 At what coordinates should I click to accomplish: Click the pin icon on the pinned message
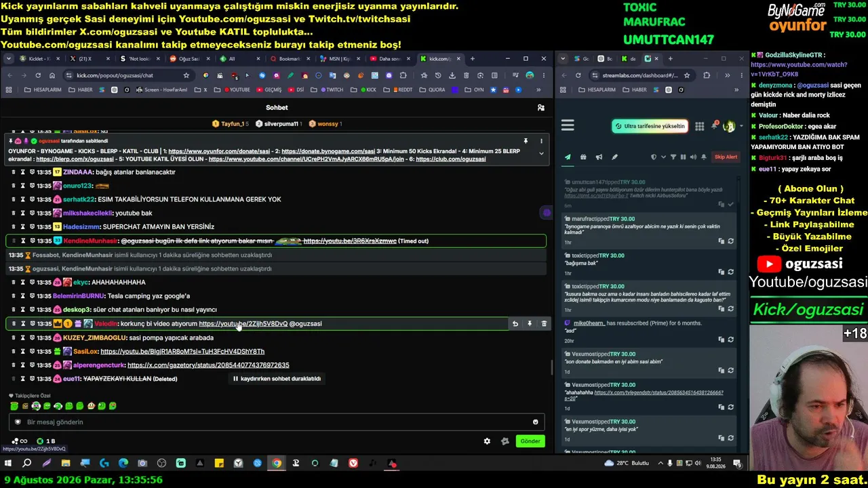(x=526, y=141)
